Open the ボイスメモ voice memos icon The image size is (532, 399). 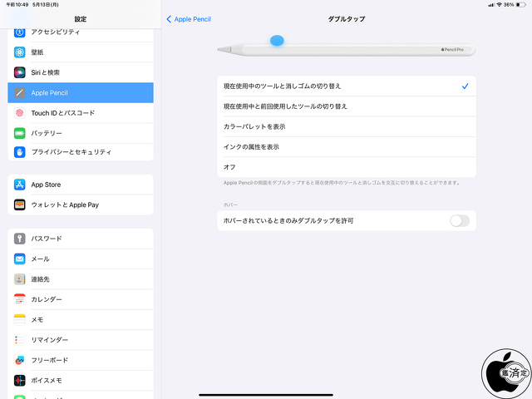pyautogui.click(x=20, y=381)
